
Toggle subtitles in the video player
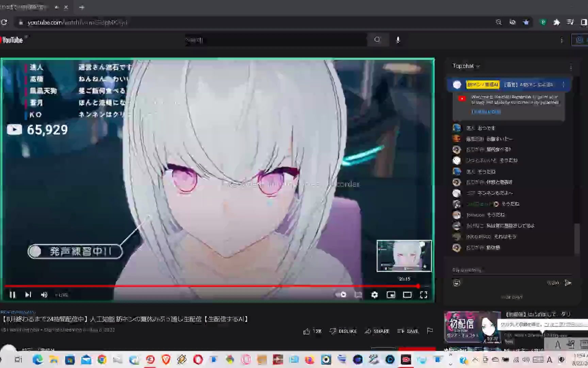point(358,295)
